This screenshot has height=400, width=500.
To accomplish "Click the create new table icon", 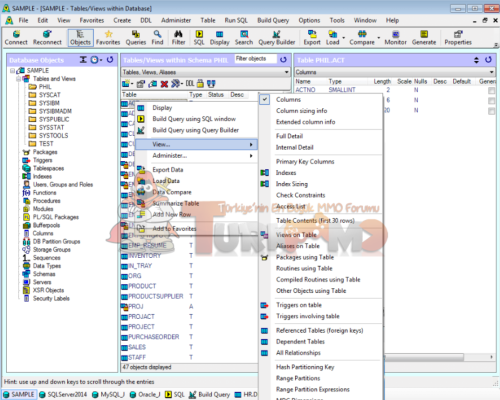I will click(x=126, y=84).
